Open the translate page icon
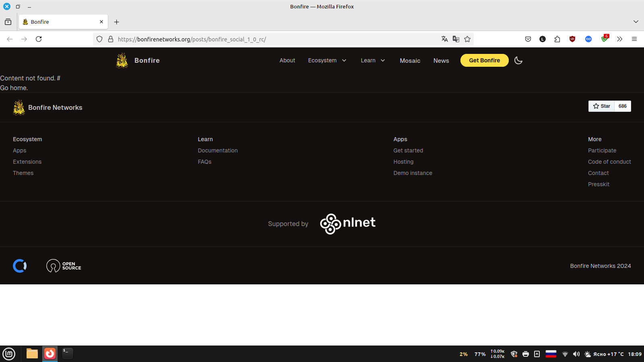644x362 pixels. pyautogui.click(x=444, y=39)
